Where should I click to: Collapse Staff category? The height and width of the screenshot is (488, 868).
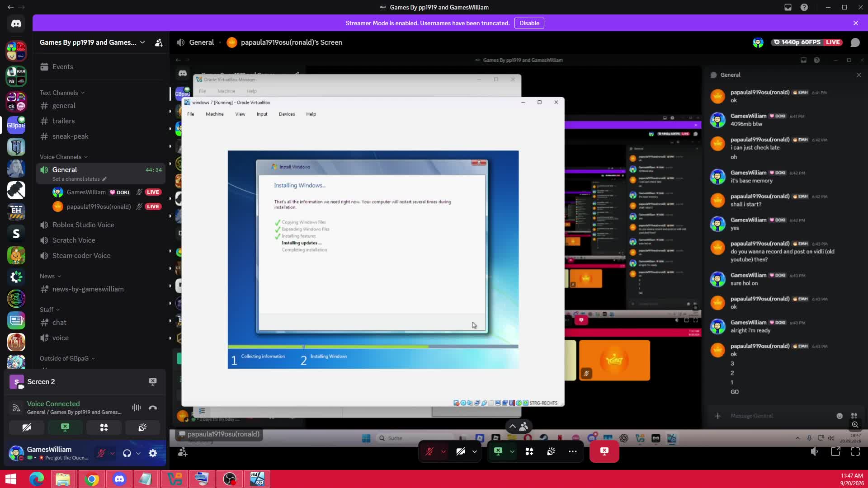point(50,310)
